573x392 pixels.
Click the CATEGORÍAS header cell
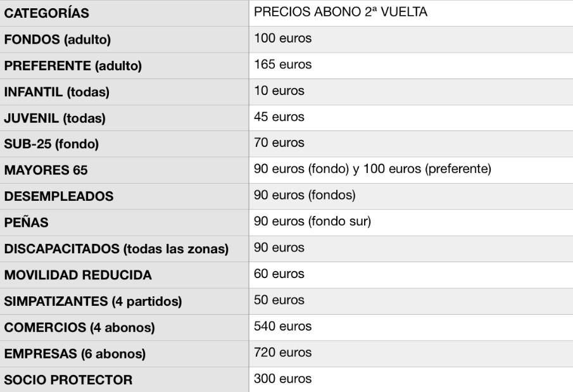point(47,13)
